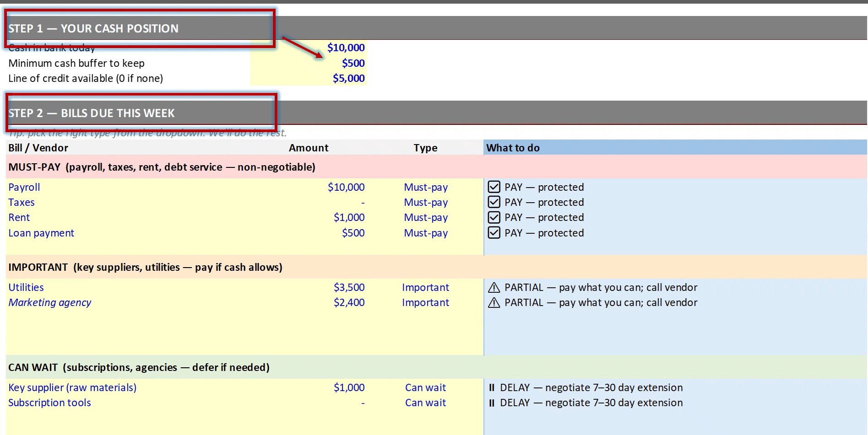Click the checkmark icon in Rent row
The width and height of the screenshot is (868, 435).
point(494,217)
